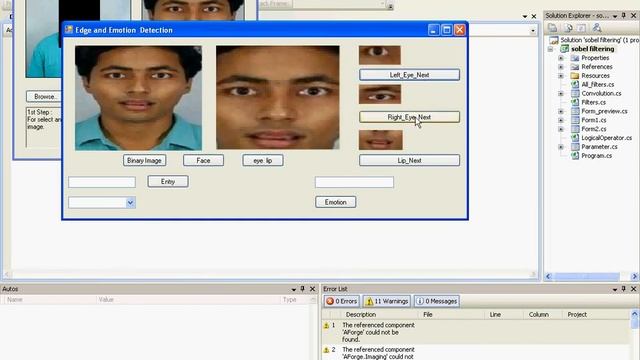Expand the Parameter.cs node
Image resolution: width=640 pixels, height=360 pixels.
coord(561,147)
